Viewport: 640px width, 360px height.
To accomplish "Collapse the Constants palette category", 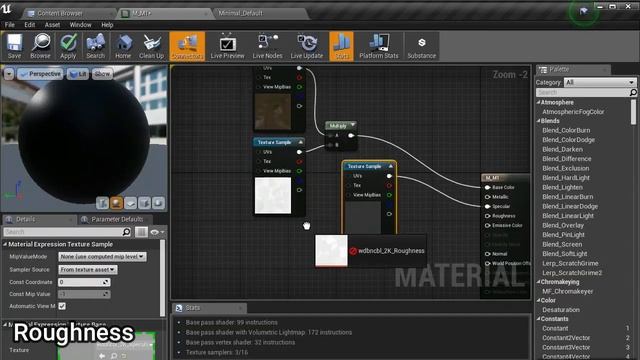I will click(x=538, y=319).
